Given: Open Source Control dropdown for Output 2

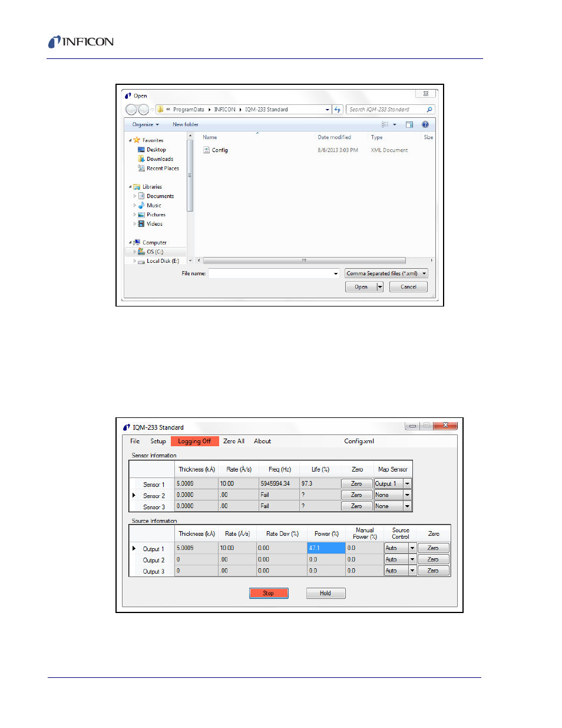Looking at the screenshot, I should click(412, 559).
